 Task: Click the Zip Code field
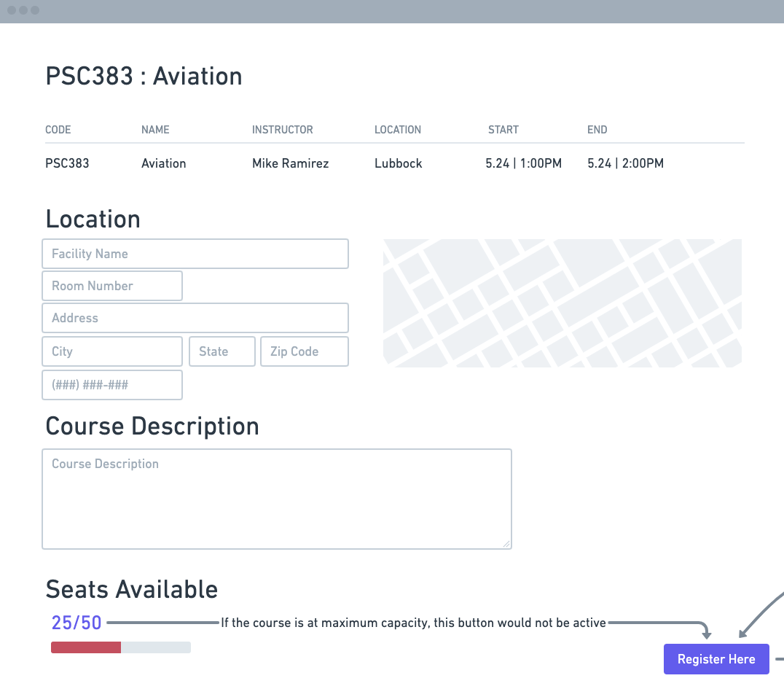pyautogui.click(x=304, y=351)
